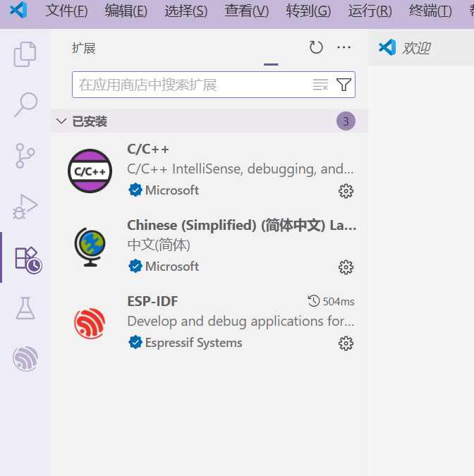Open the 查看(V) menu

[x=247, y=11]
